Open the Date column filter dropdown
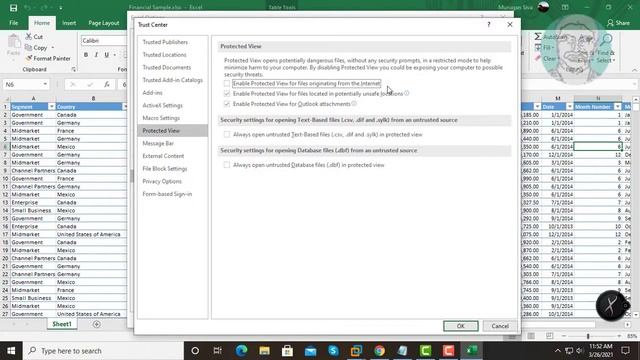Image resolution: width=640 pixels, height=360 pixels. tap(569, 107)
